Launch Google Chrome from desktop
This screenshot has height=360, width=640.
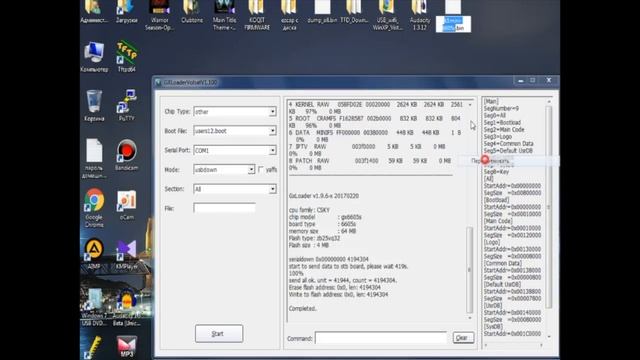94,207
